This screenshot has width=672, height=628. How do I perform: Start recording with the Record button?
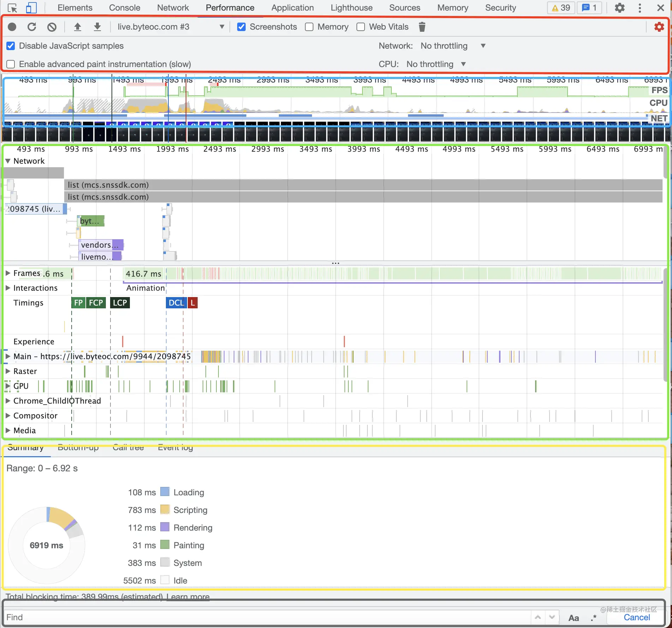tap(12, 27)
